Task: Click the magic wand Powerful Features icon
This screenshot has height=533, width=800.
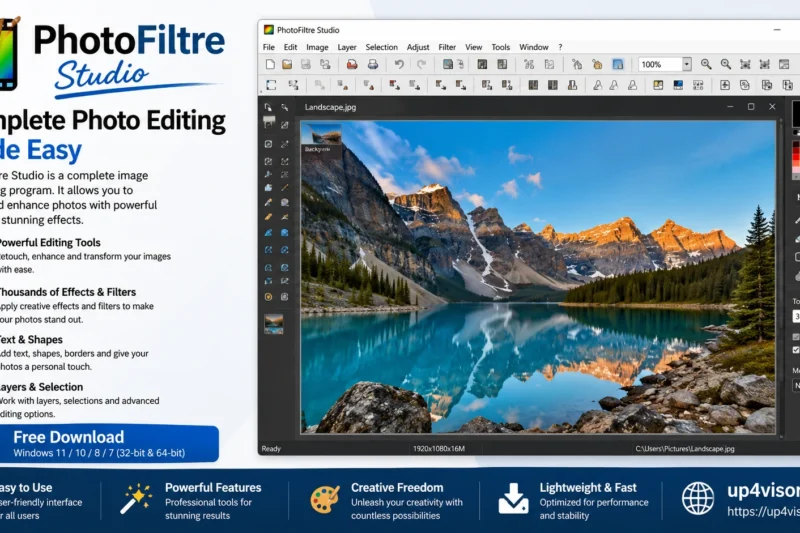Action: pos(136,499)
